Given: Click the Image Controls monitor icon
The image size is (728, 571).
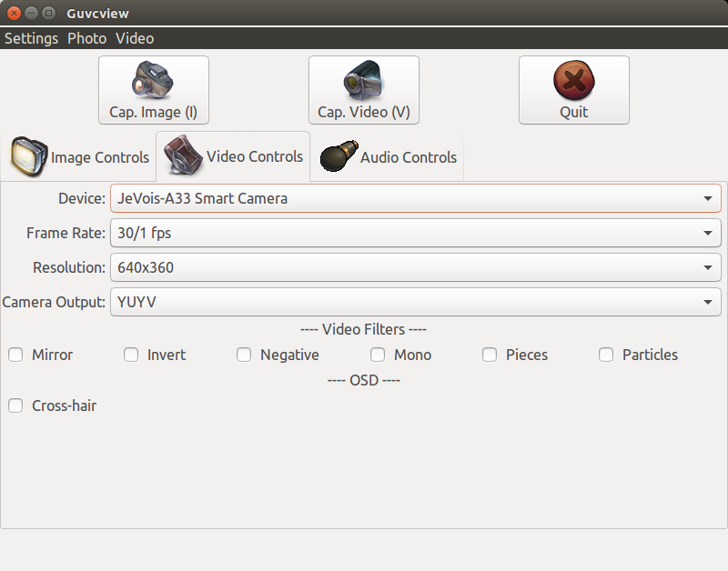Looking at the screenshot, I should (29, 156).
